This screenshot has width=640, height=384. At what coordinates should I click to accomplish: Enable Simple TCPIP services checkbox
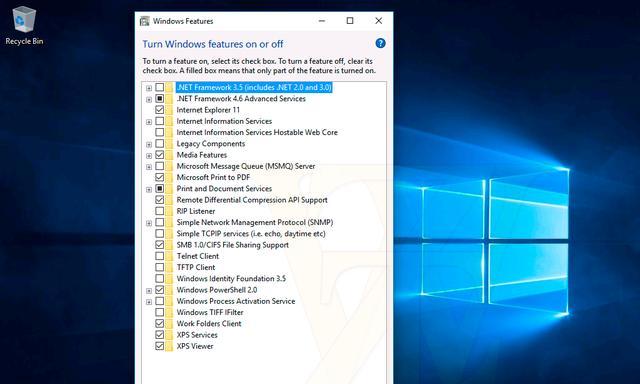[160, 234]
